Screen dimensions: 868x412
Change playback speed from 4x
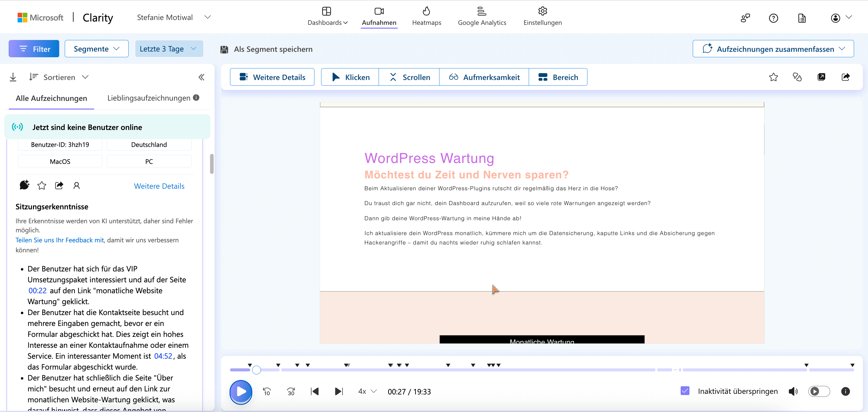[x=367, y=391]
